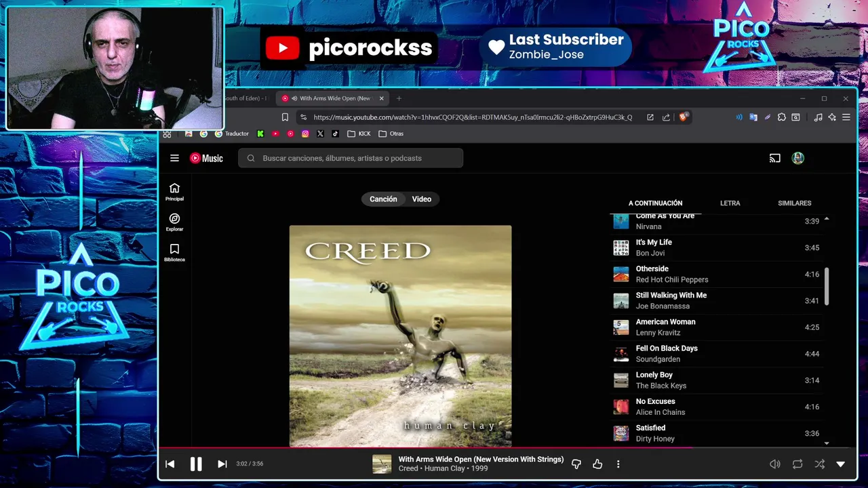868x488 pixels.
Task: Play Lonely Boy by The Black Keys
Action: 717,380
